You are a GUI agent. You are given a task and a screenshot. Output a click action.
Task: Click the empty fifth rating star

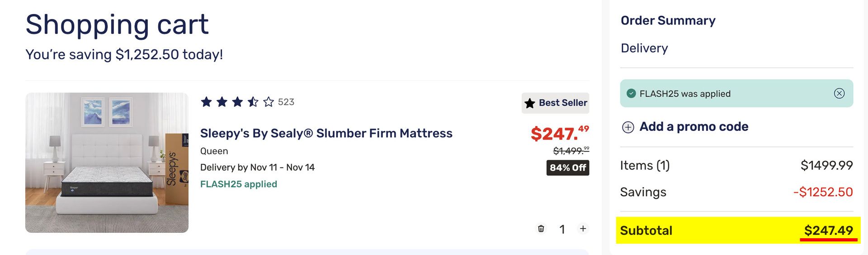coord(269,102)
